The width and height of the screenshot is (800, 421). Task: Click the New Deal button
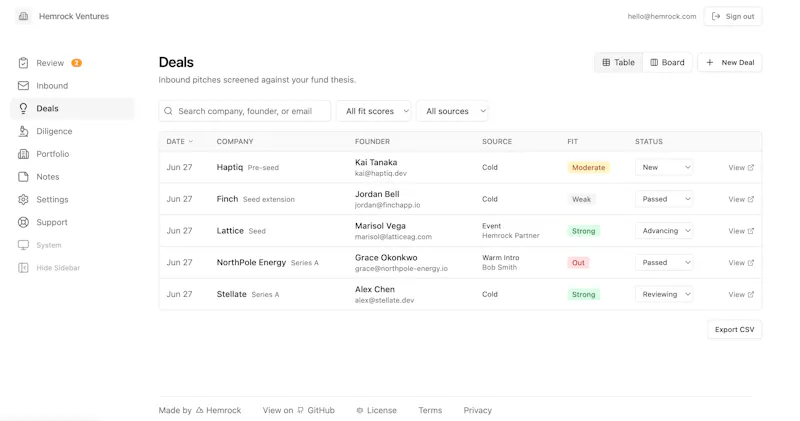tap(730, 62)
